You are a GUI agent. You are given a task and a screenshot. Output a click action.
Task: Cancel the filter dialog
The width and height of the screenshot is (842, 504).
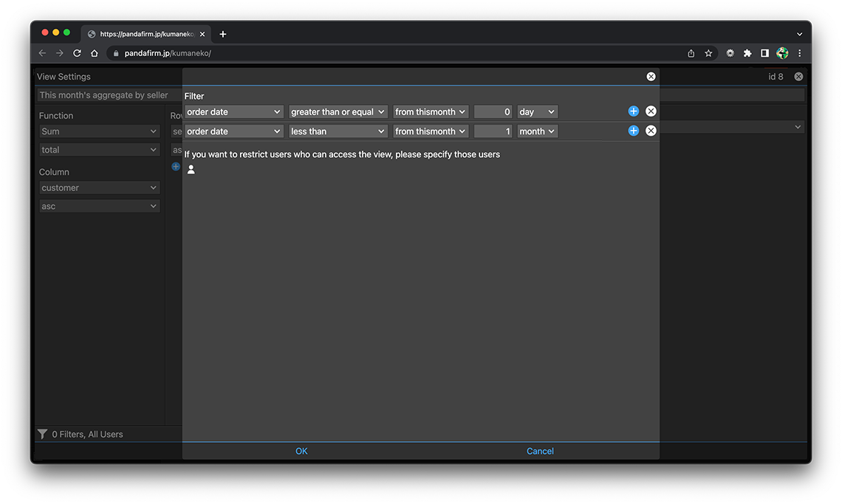click(540, 451)
